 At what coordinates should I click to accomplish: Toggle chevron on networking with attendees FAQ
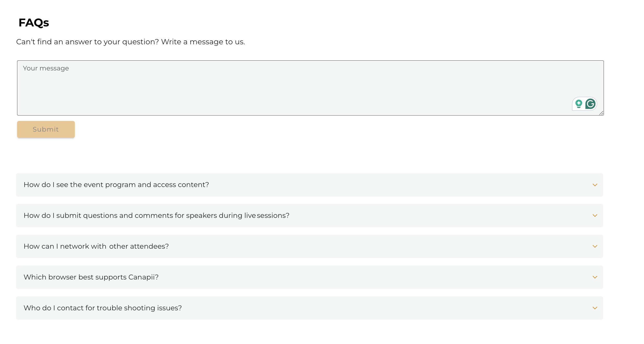click(595, 246)
